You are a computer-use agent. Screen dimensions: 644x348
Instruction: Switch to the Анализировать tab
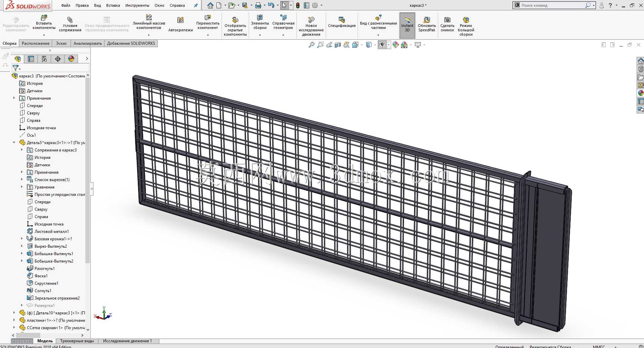point(87,43)
